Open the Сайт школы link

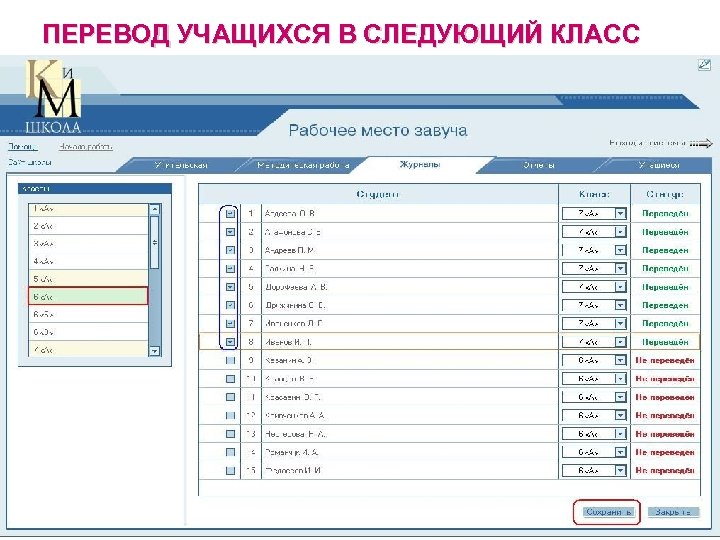point(30,162)
